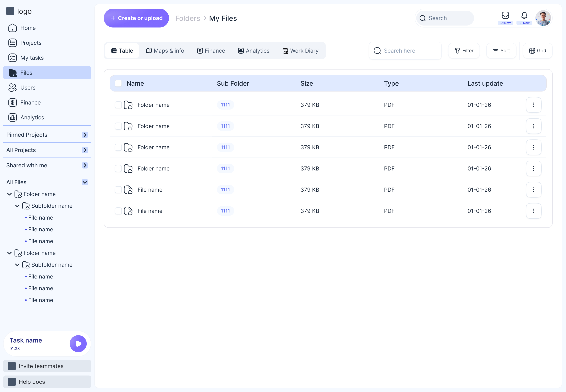Click the Last update column header
This screenshot has height=392, width=566.
point(485,83)
